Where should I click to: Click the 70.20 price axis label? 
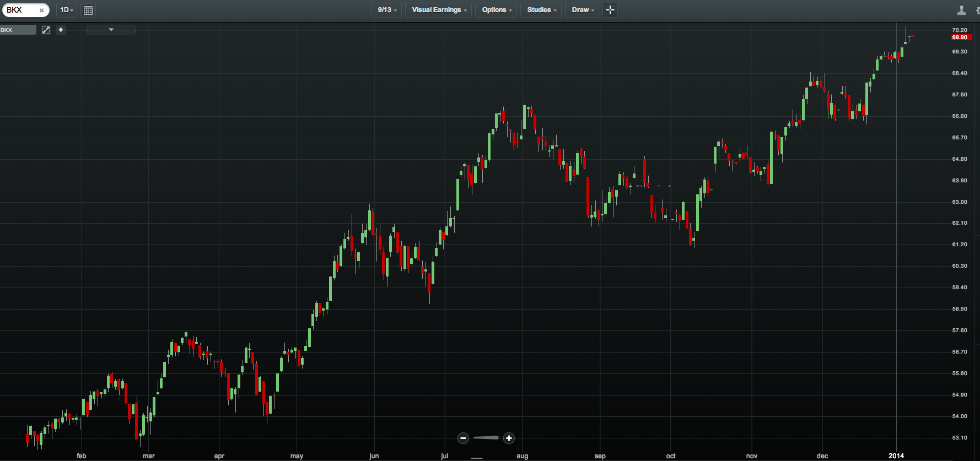960,30
